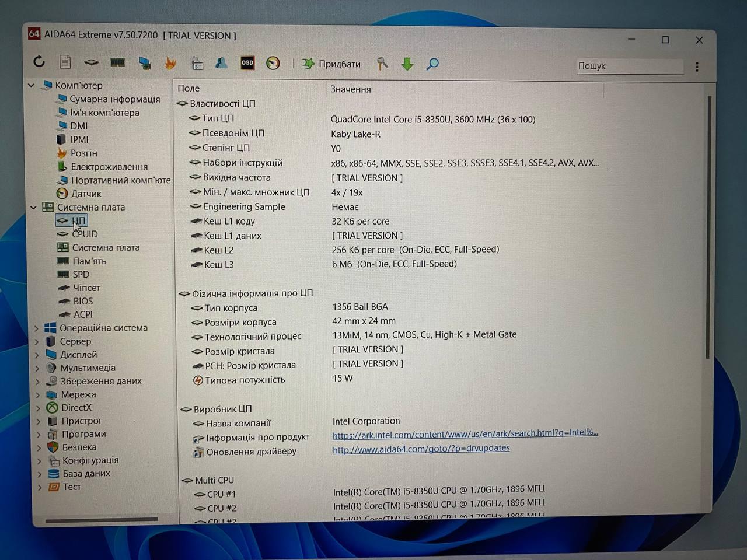Collapse the Комп'ютер tree node
747x560 pixels.
pyautogui.click(x=32, y=85)
